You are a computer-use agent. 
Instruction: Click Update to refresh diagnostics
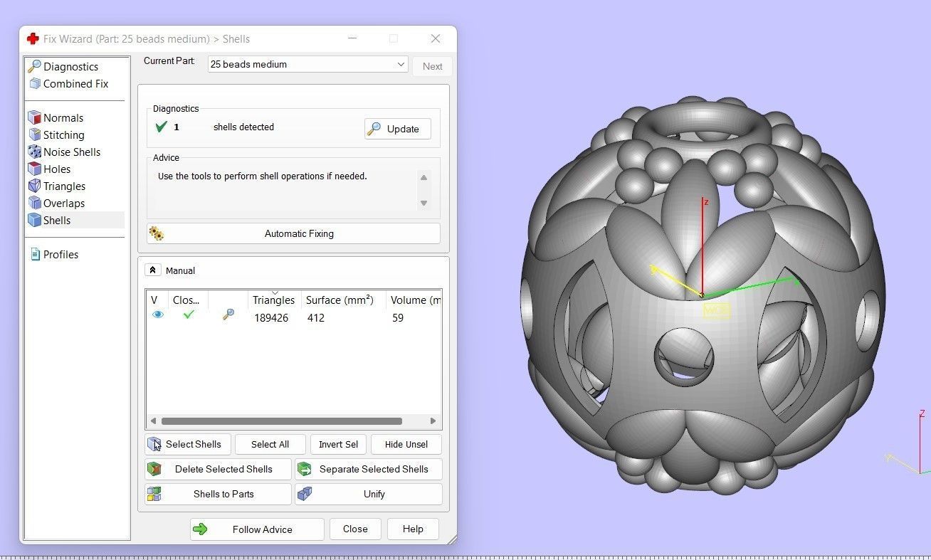pos(397,129)
